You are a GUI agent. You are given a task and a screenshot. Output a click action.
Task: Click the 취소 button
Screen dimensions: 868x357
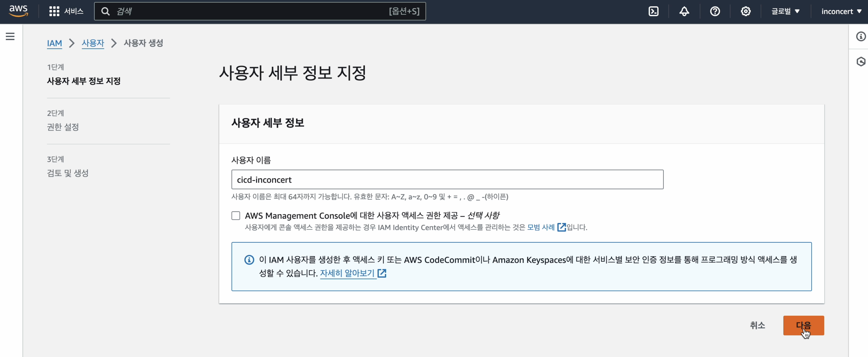coord(757,325)
